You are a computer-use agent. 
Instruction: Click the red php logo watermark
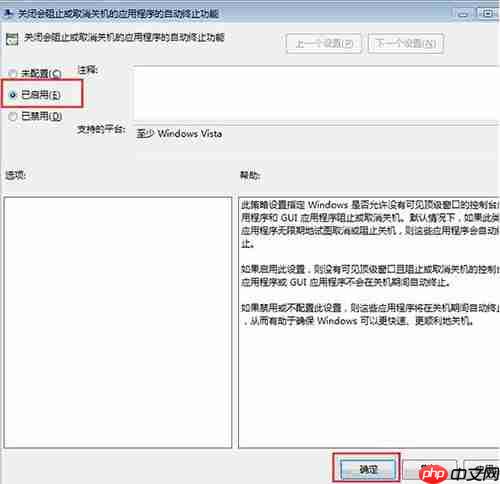point(433,473)
